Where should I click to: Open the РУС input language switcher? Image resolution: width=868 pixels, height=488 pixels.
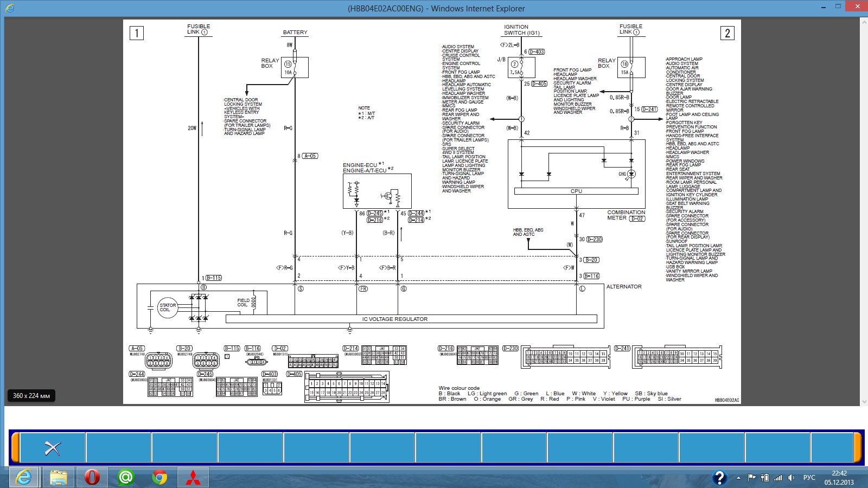[809, 478]
